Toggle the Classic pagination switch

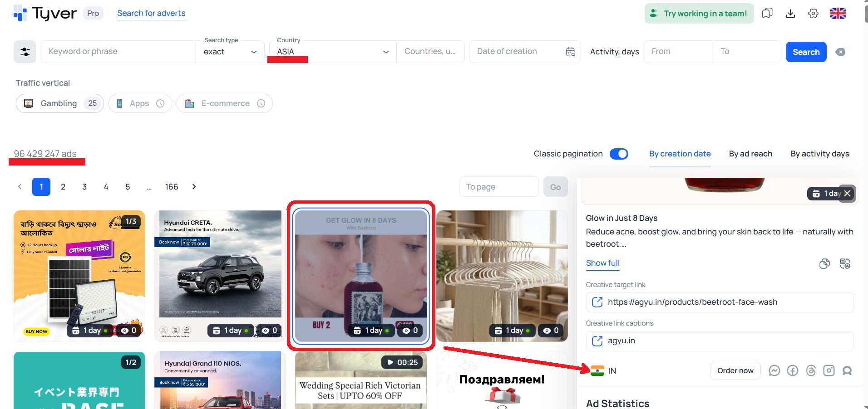(619, 154)
